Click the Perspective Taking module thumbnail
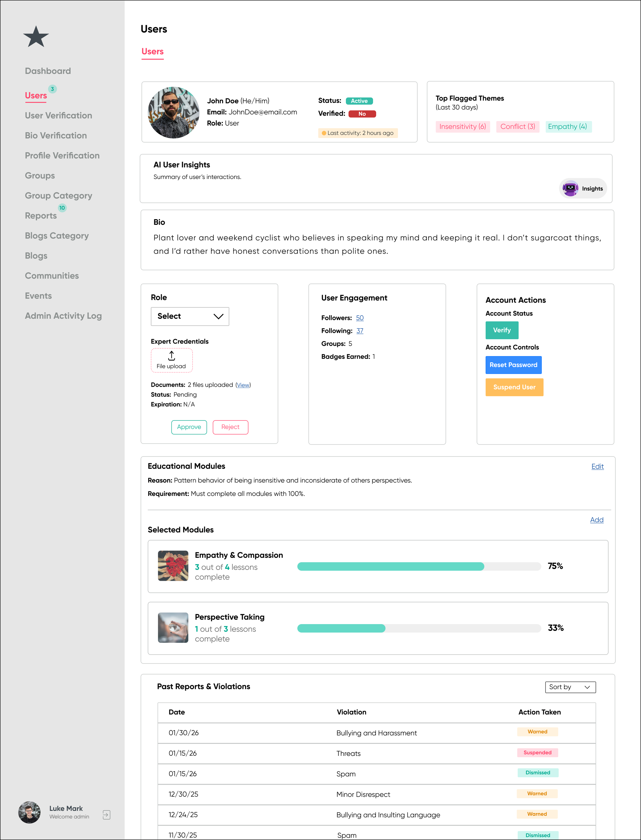 tap(173, 627)
